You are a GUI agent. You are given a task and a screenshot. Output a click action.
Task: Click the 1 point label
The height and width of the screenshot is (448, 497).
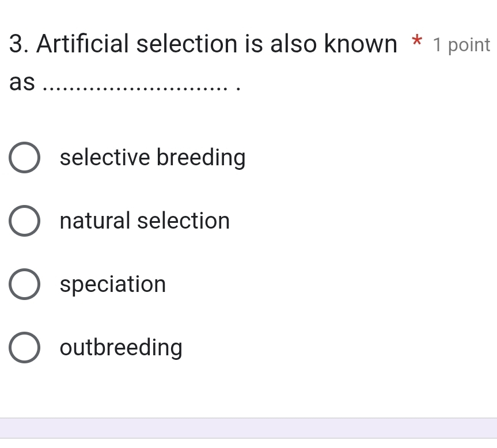pyautogui.click(x=461, y=45)
